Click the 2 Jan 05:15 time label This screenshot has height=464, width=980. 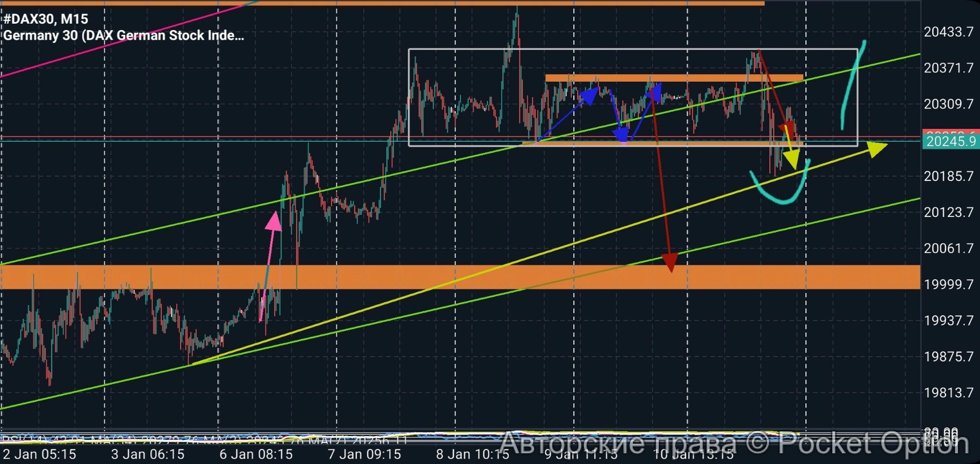coord(39,454)
